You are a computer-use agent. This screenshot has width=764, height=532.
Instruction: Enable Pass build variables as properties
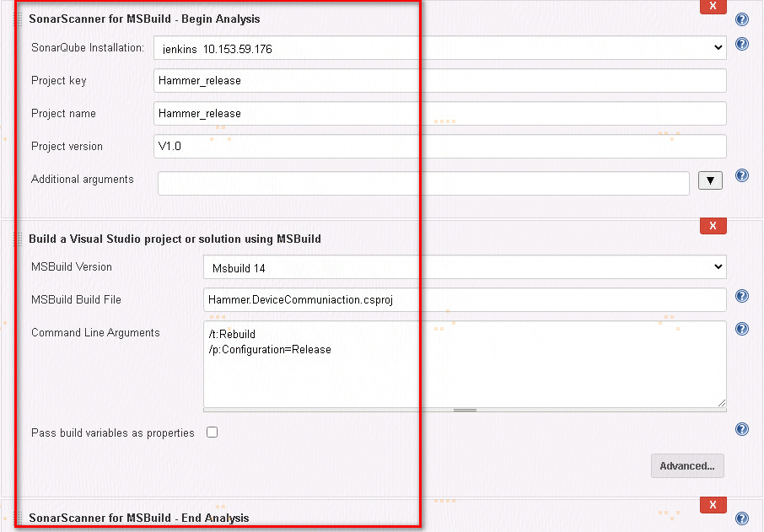tap(212, 433)
